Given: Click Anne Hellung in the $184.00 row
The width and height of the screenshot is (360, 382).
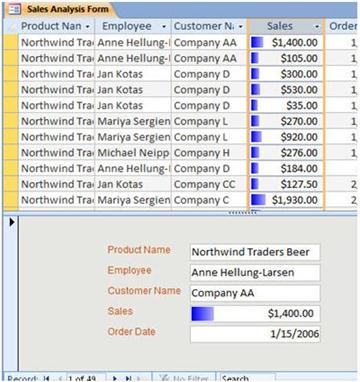Looking at the screenshot, I should [x=133, y=168].
